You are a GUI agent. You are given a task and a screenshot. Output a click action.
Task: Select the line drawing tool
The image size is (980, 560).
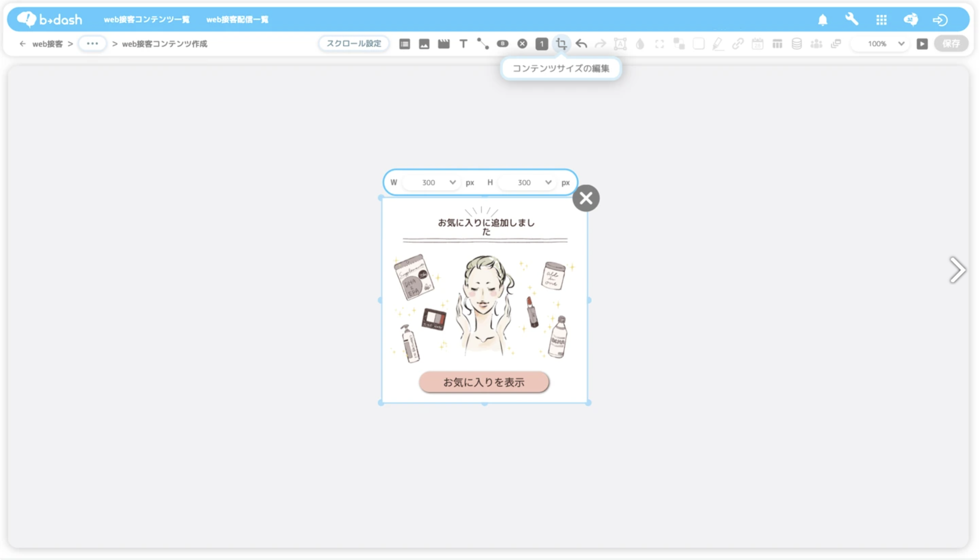pos(483,44)
